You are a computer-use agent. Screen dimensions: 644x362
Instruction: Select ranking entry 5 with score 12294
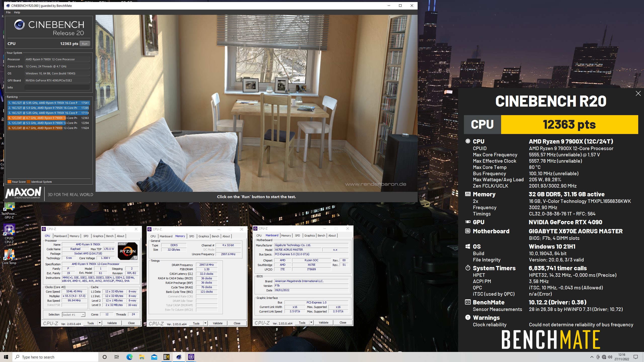pyautogui.click(x=49, y=123)
